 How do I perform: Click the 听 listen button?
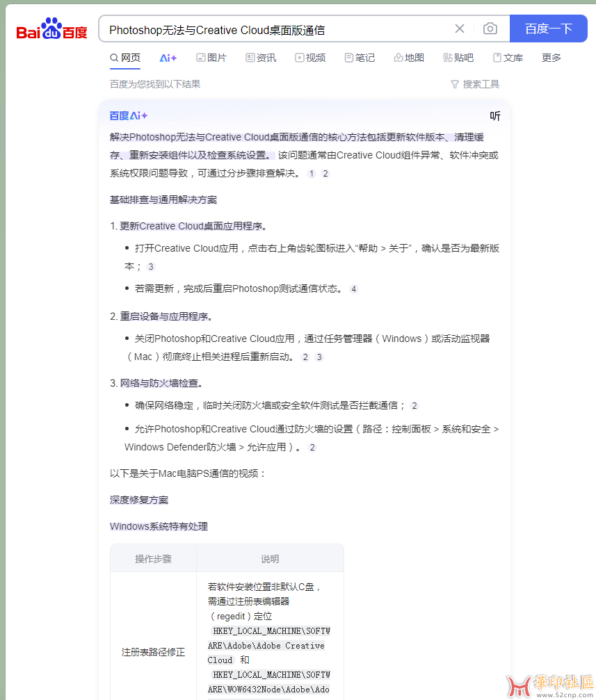coord(495,116)
